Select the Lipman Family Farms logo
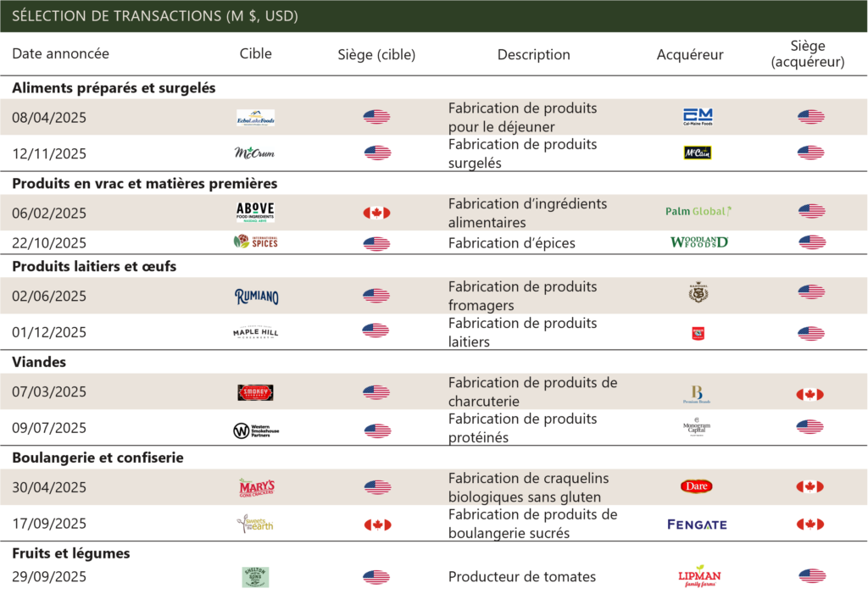 click(699, 576)
